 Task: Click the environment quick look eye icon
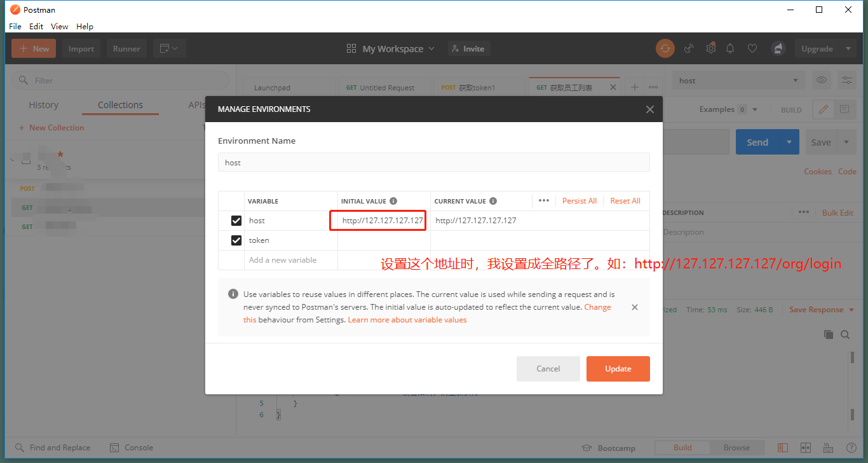pyautogui.click(x=822, y=80)
